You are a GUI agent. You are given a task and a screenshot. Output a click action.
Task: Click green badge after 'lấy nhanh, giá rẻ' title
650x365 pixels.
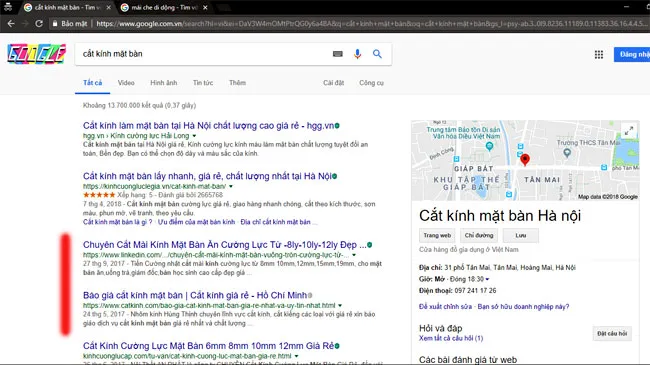tap(335, 176)
